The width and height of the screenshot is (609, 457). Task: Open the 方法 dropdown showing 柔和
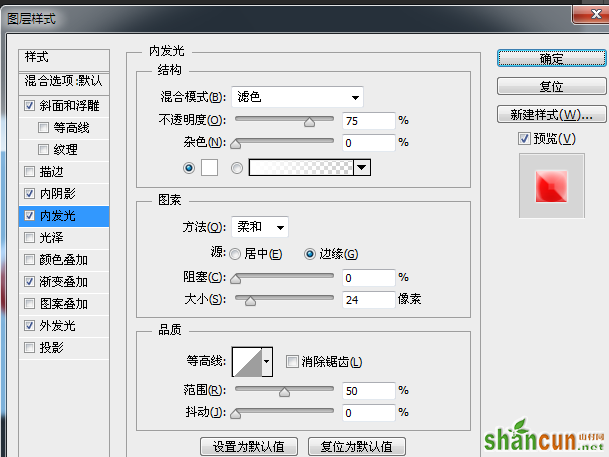pyautogui.click(x=260, y=227)
